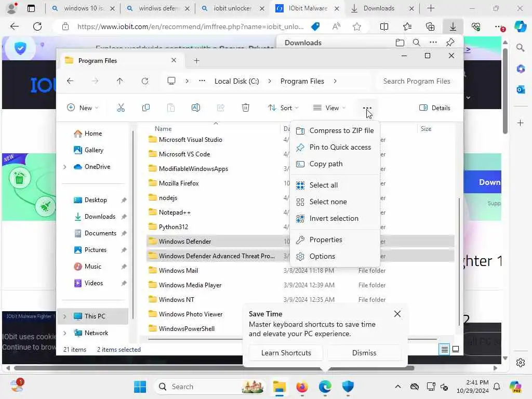The height and width of the screenshot is (399, 532).
Task: Expand the This PC tree node
Action: [x=65, y=316]
